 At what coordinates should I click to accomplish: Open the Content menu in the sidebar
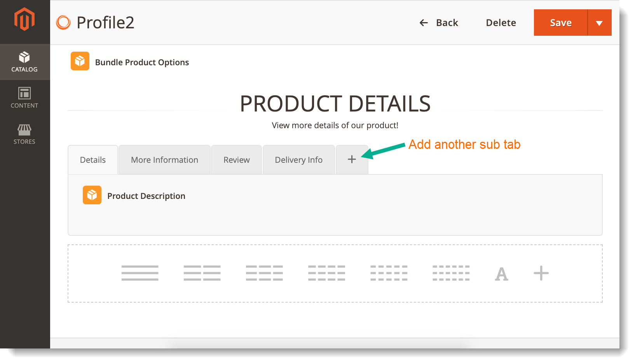[24, 98]
